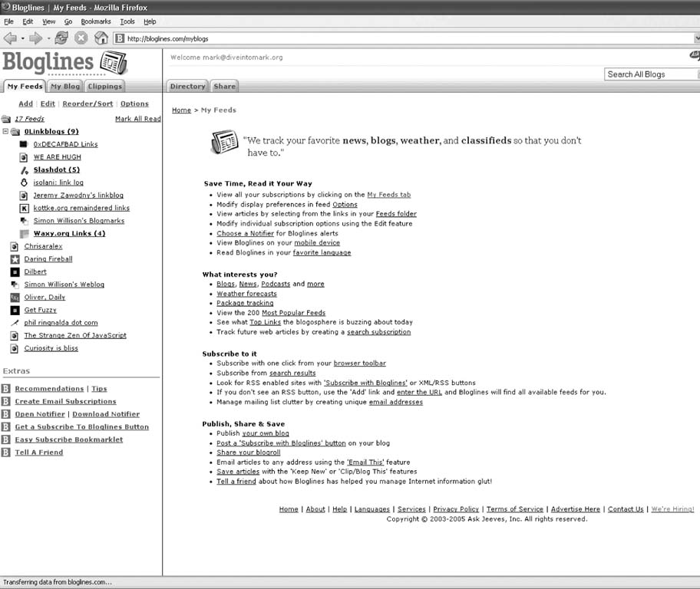Screen dimensions: 700x589
Task: Open the Edit menu
Action: [x=28, y=21]
